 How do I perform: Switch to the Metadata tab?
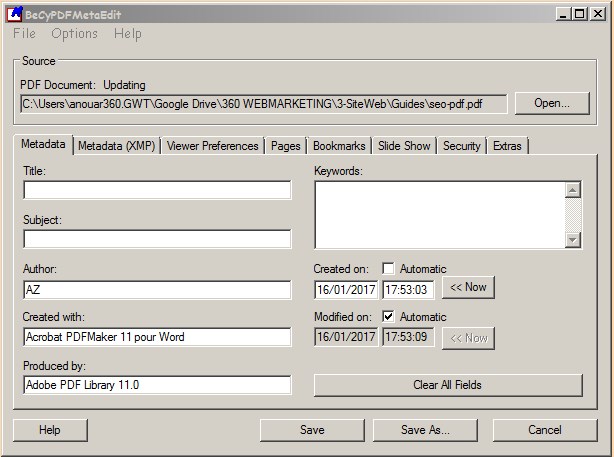[43, 145]
